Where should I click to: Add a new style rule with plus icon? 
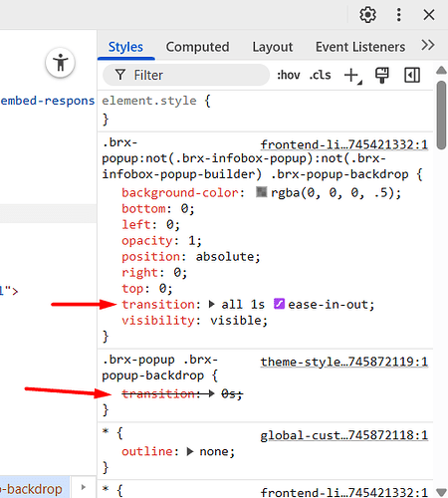click(x=352, y=76)
